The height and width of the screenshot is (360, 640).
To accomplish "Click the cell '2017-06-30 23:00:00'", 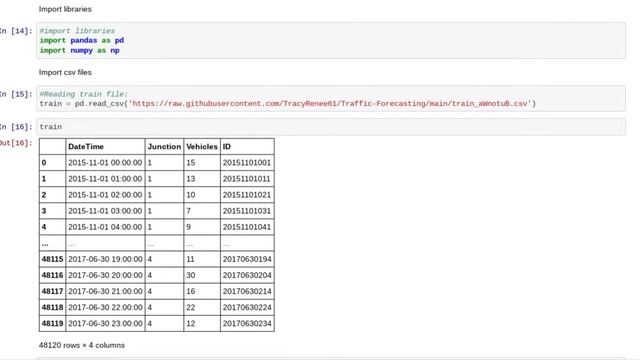I will [x=105, y=324].
